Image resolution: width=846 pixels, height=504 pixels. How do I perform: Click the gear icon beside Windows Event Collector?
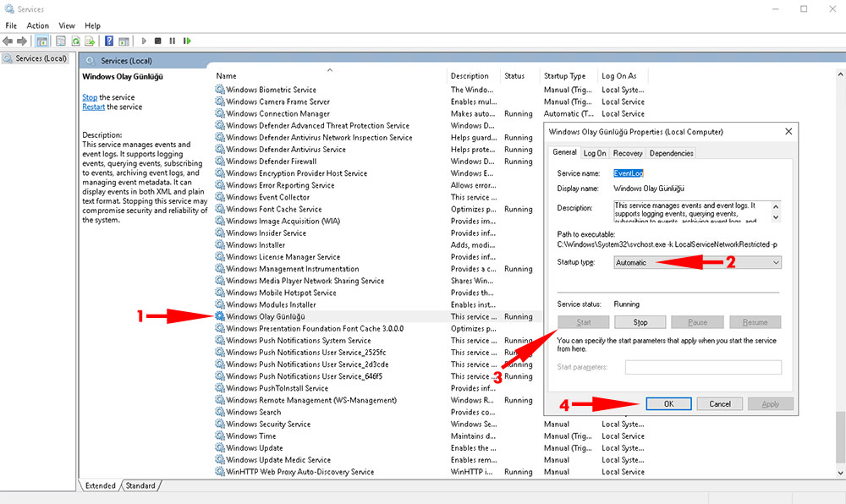[220, 197]
